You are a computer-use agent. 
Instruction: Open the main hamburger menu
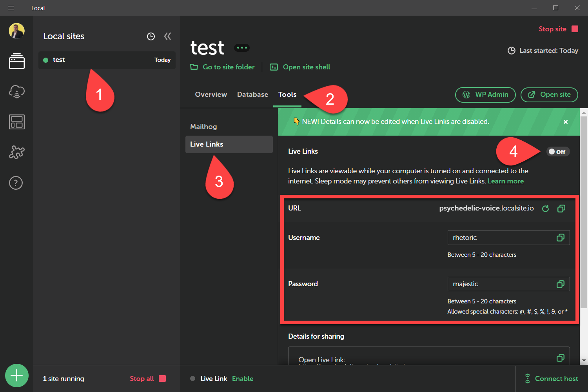click(11, 8)
